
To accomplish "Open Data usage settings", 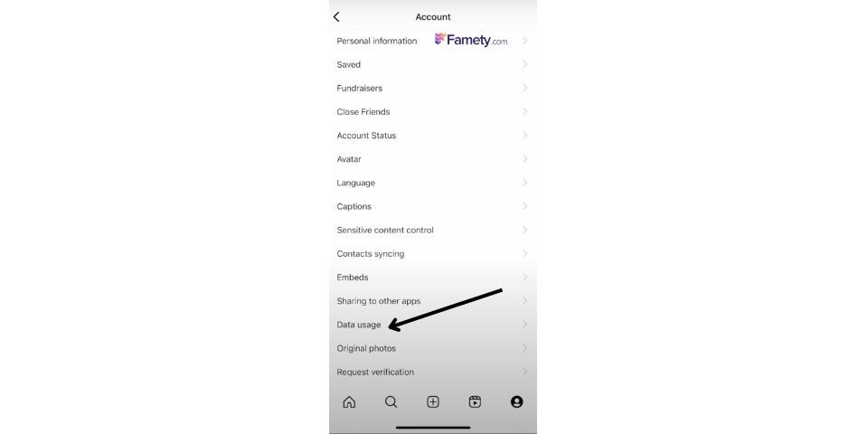I will tap(433, 325).
